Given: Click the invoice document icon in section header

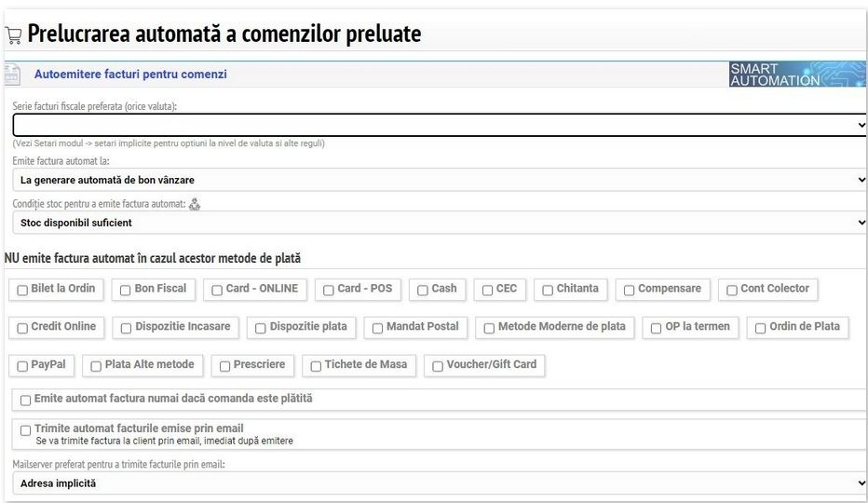Looking at the screenshot, I should 12,75.
